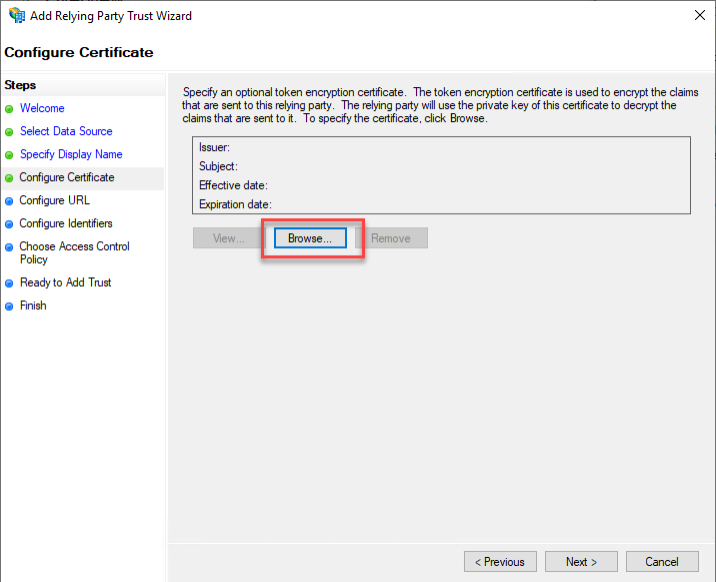Click blue bullet icon beside Configure URL
This screenshot has height=582, width=716.
coord(9,201)
